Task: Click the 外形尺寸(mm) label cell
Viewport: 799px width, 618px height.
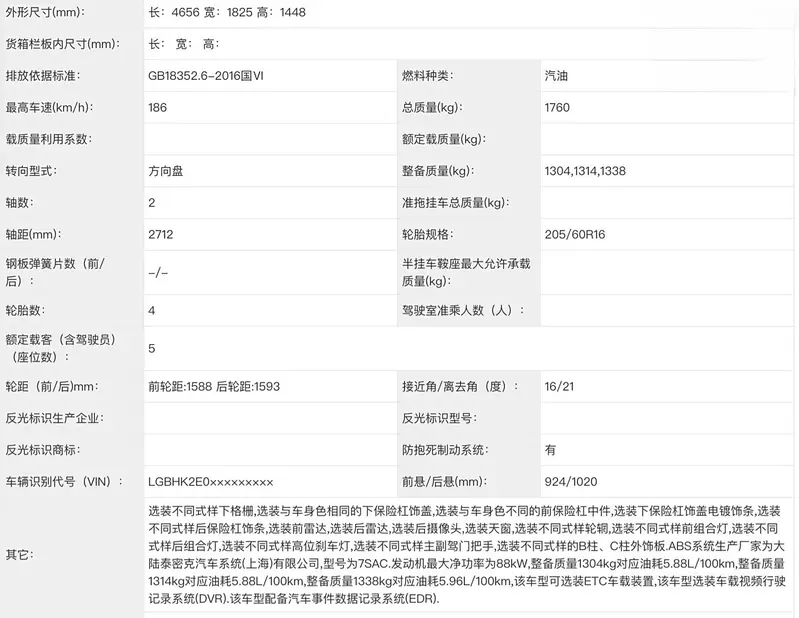Action: (x=46, y=12)
